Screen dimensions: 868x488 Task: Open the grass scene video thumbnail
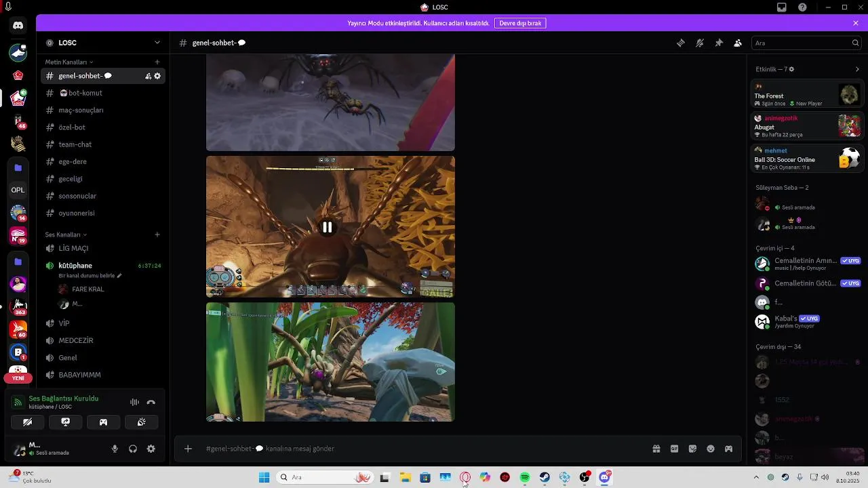point(330,362)
